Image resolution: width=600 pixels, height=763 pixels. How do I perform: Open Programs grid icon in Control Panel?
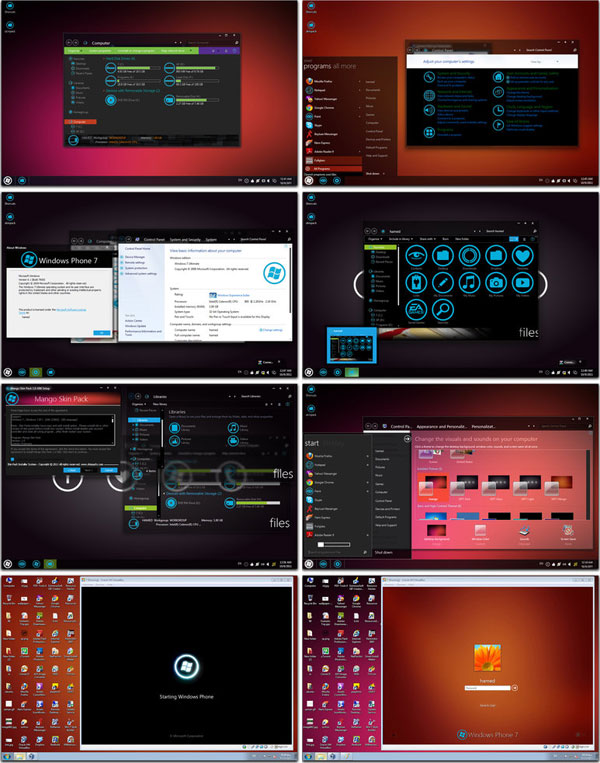pos(429,132)
